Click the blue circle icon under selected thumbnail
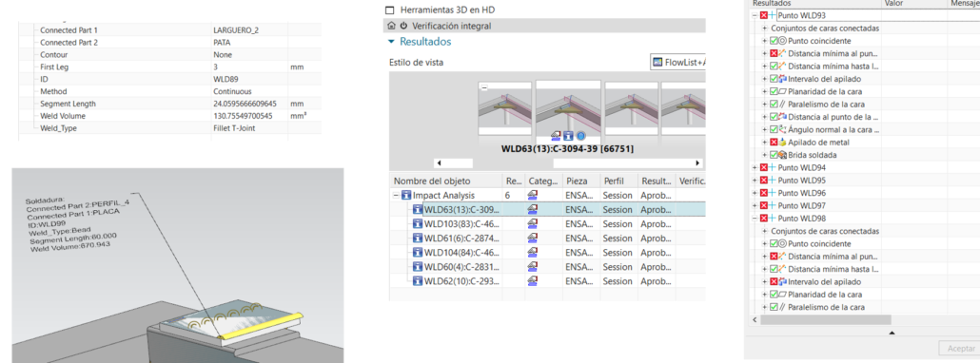980x363 pixels. pyautogui.click(x=580, y=135)
